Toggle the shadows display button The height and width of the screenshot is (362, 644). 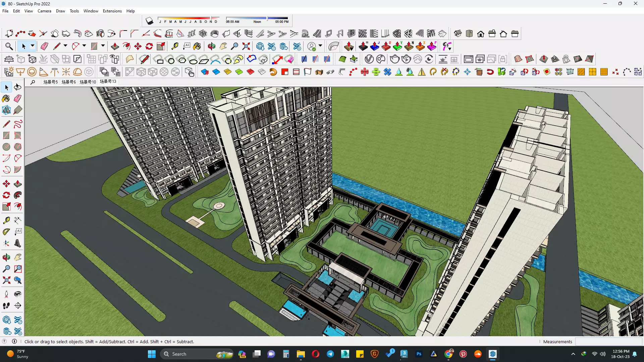150,21
